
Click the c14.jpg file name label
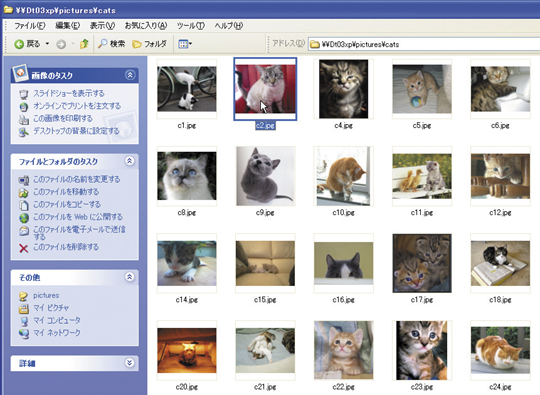click(x=187, y=300)
